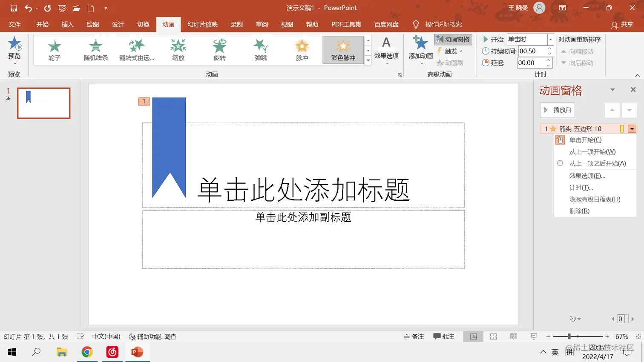
Task: Switch to the 切换 Transitions tab
Action: pos(143,24)
